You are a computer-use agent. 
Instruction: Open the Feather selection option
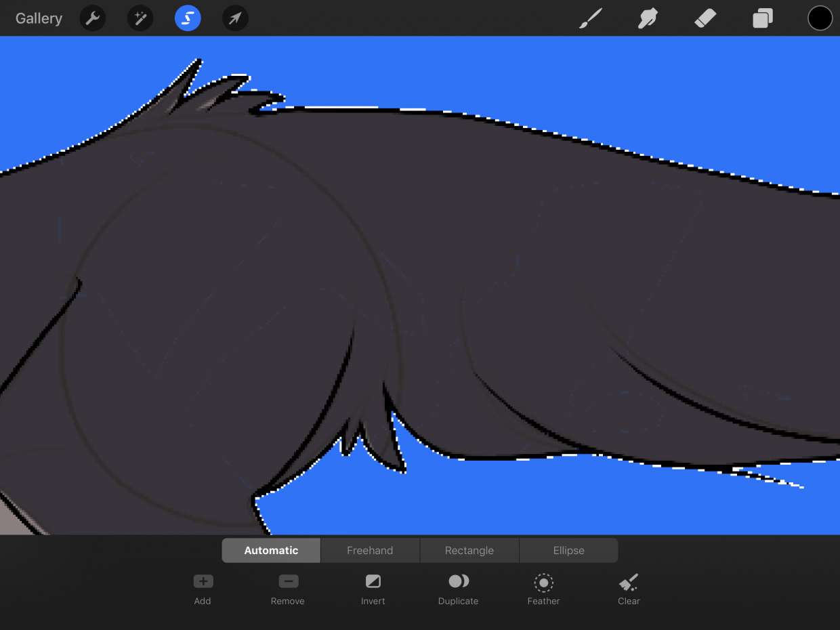[543, 589]
